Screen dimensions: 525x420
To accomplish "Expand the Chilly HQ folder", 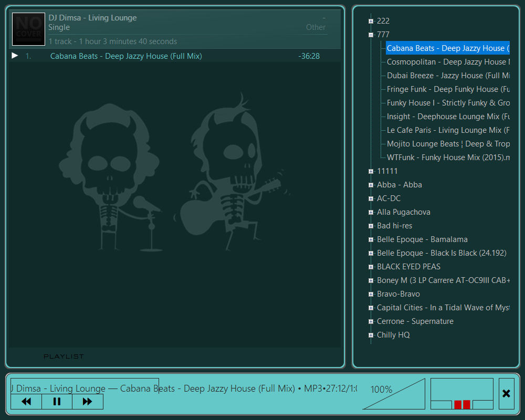I will click(x=371, y=335).
